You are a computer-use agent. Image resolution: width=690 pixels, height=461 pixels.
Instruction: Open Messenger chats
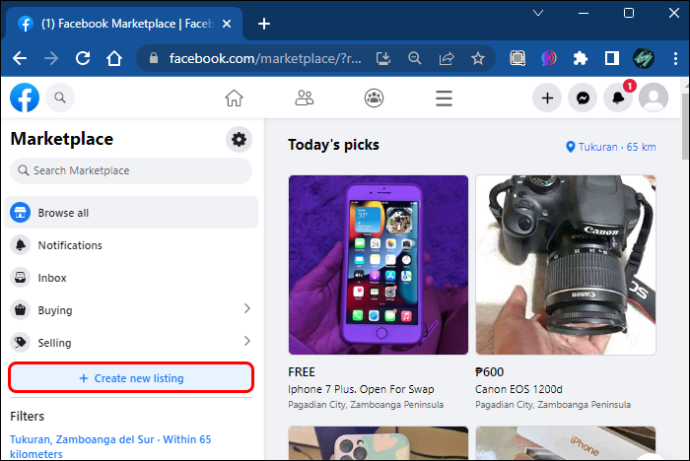(x=583, y=98)
